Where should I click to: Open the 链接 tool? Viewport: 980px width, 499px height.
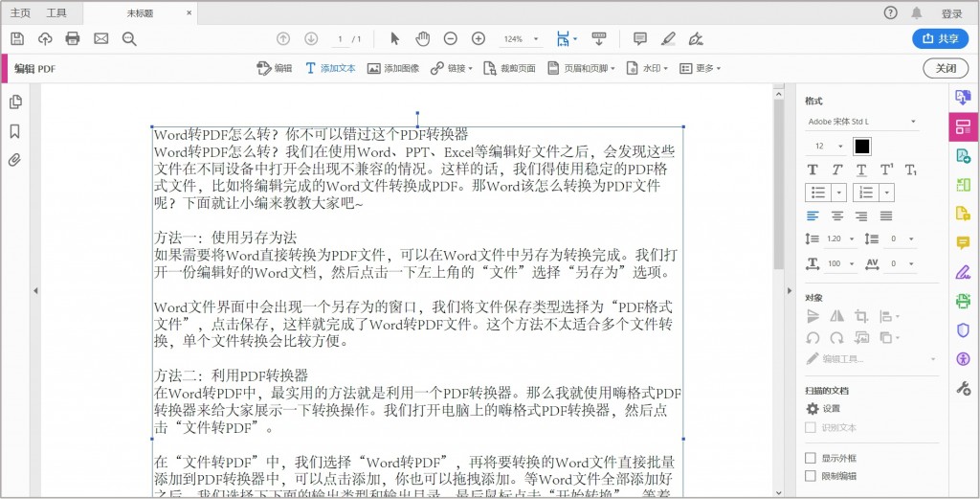tap(452, 69)
